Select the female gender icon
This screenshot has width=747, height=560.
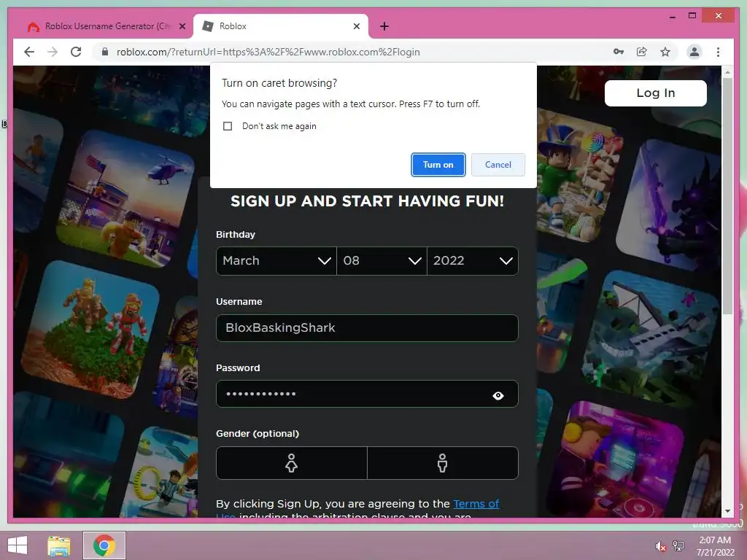pyautogui.click(x=292, y=463)
